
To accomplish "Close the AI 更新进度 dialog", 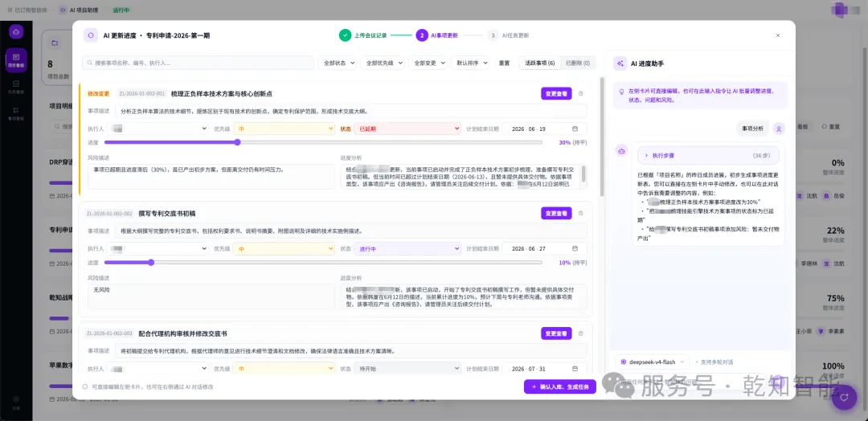I will [778, 35].
